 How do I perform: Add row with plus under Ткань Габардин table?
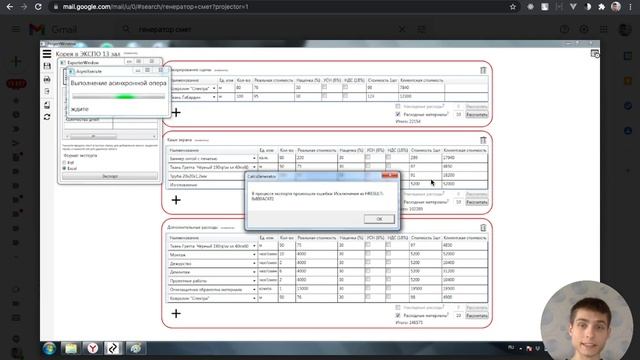pyautogui.click(x=176, y=112)
